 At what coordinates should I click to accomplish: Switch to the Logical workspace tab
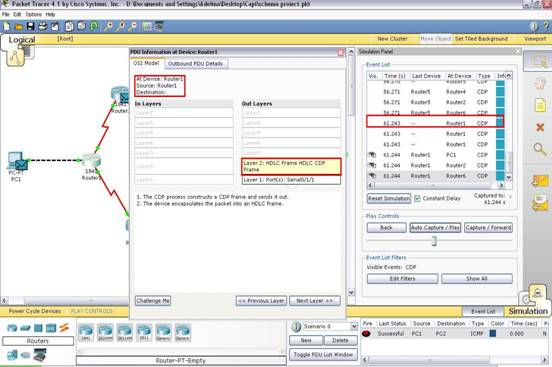[x=22, y=39]
